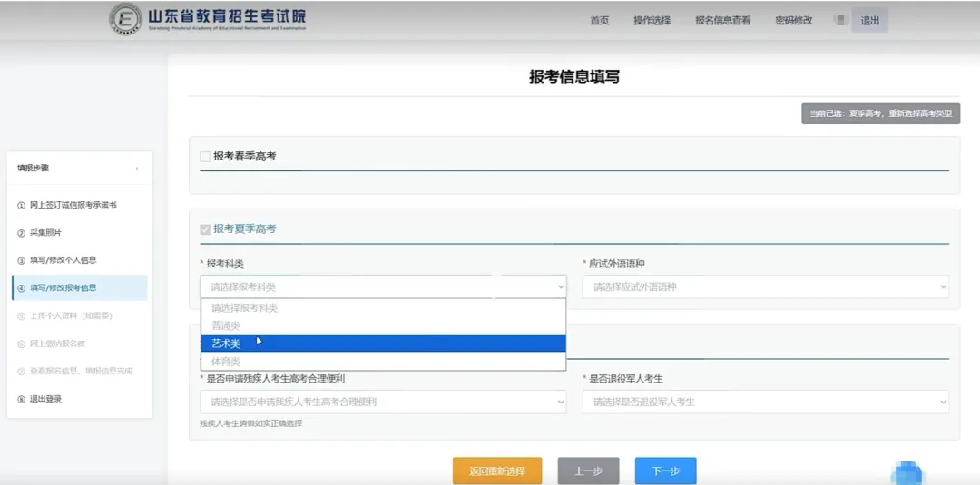The width and height of the screenshot is (980, 485).
Task: Go to step 上传个人资料（如需要）
Action: (65, 315)
